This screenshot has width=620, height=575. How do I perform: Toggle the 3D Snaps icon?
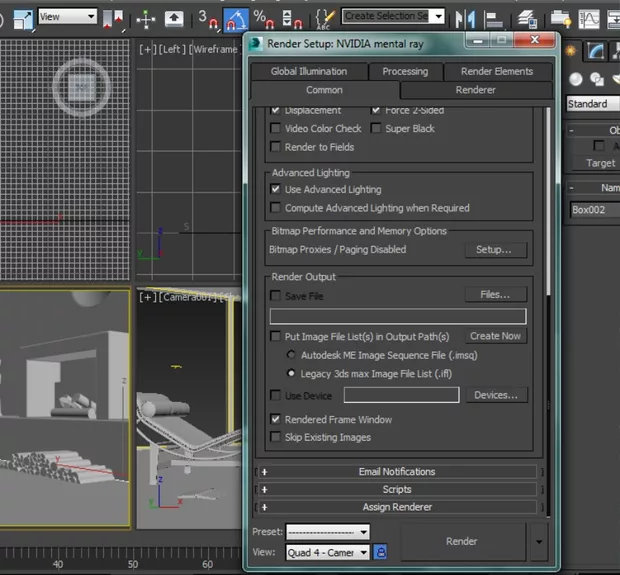(x=208, y=19)
